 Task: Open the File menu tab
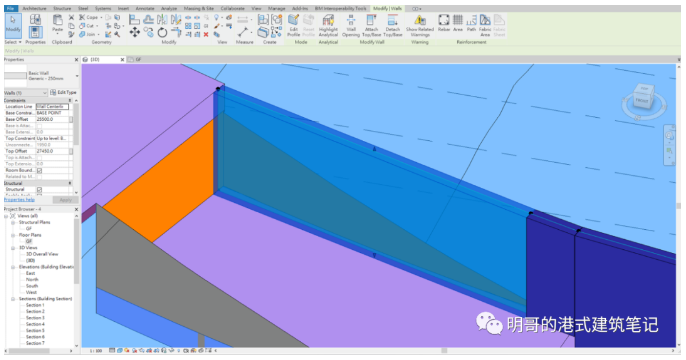pyautogui.click(x=10, y=8)
